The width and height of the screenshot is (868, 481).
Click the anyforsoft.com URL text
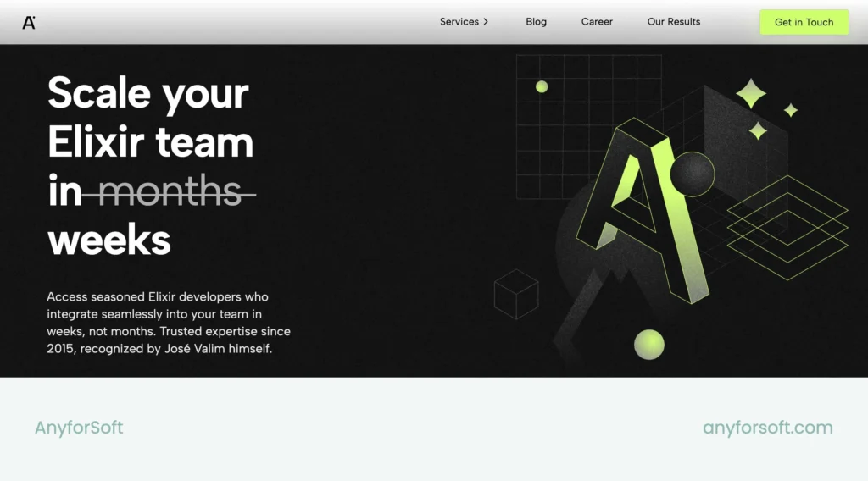click(x=767, y=428)
